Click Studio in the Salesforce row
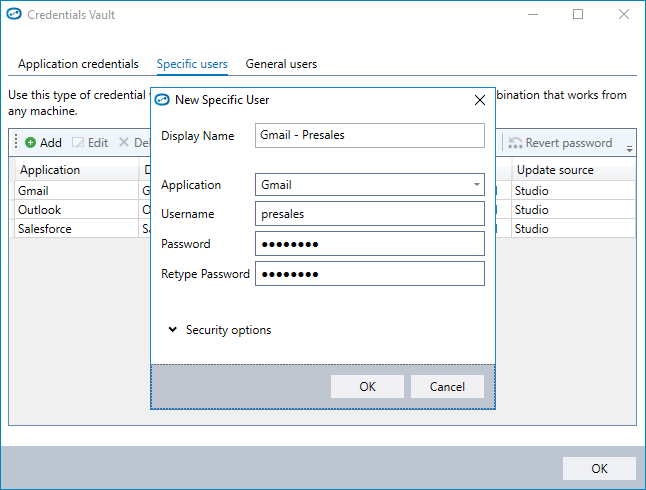 (x=531, y=229)
